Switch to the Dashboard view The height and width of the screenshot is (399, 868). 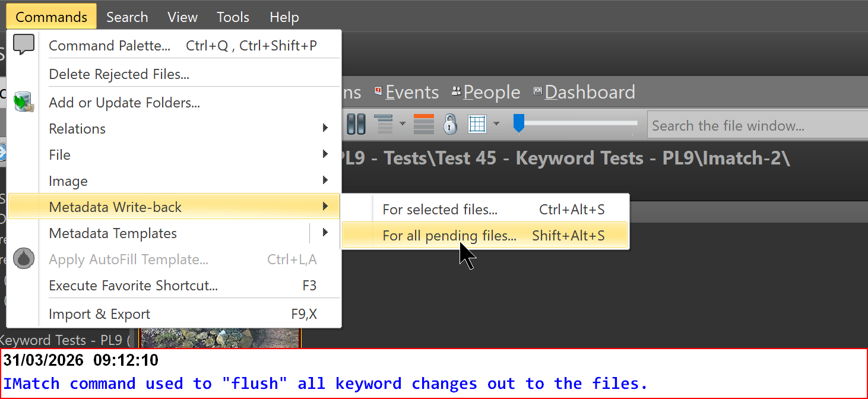tap(590, 92)
